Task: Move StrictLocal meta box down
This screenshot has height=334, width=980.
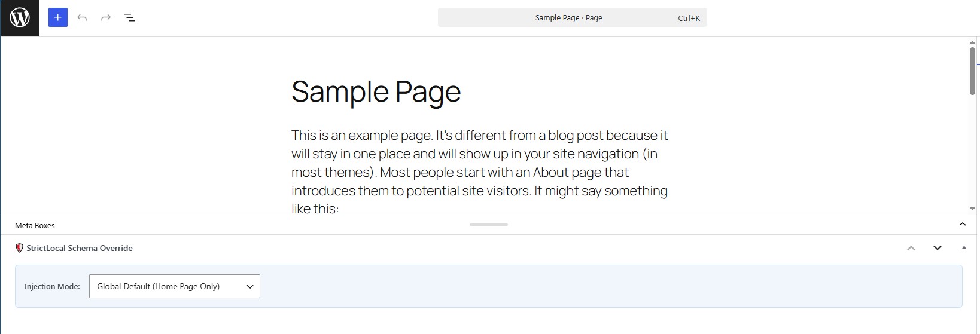Action: (938, 248)
